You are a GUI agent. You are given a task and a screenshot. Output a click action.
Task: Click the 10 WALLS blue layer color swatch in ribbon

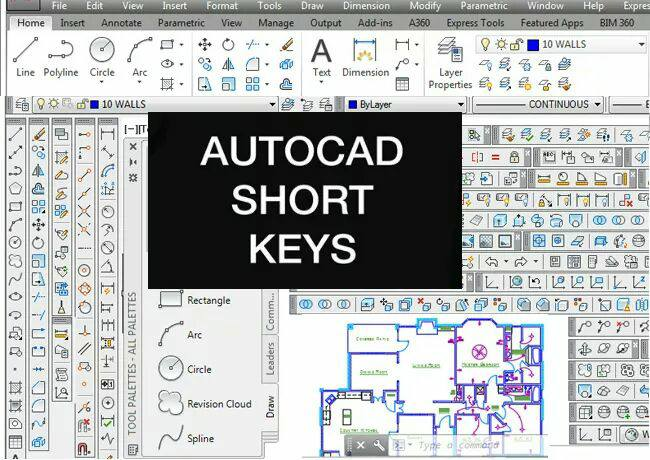532,44
